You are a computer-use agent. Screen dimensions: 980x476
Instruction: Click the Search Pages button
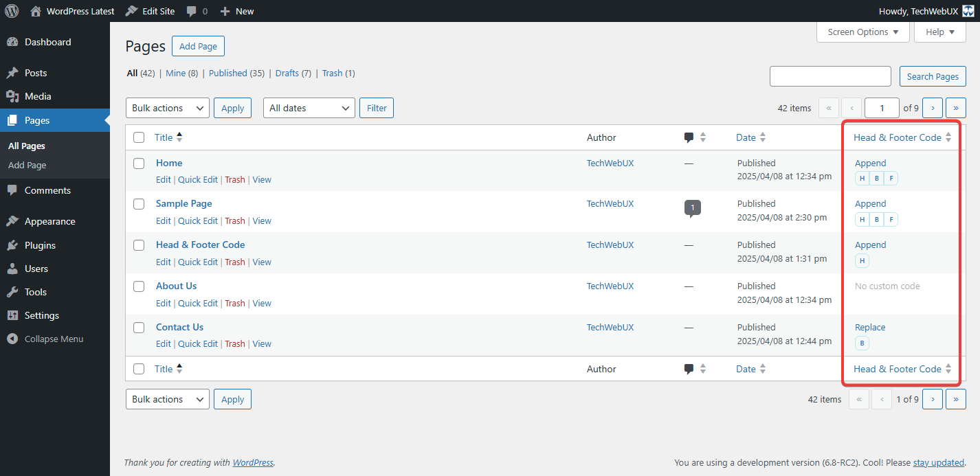click(933, 76)
